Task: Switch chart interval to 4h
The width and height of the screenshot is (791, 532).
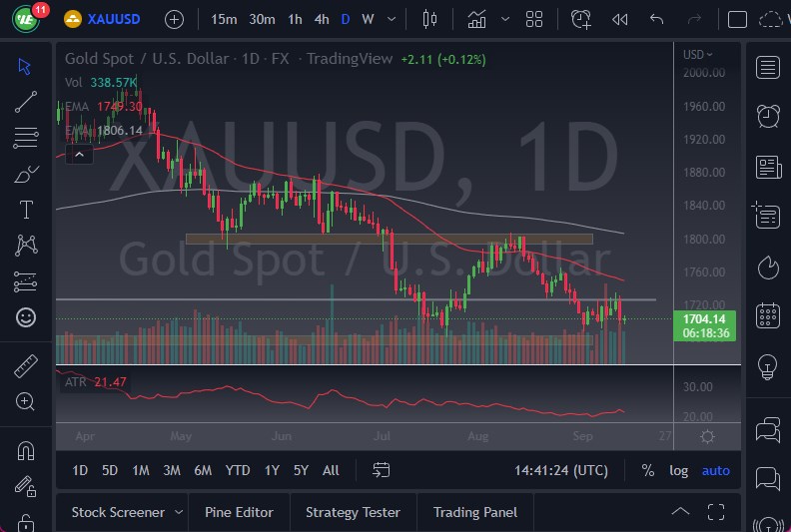Action: (321, 19)
